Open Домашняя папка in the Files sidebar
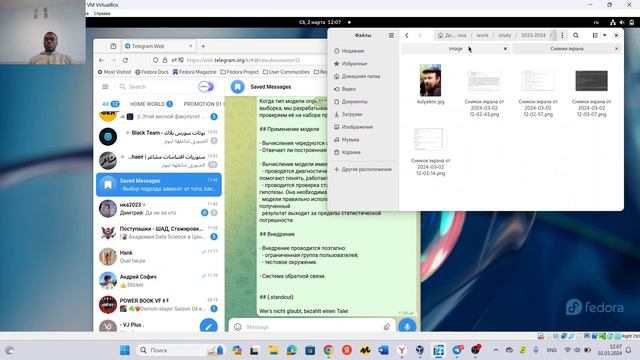Viewport: 640px width, 360px height. [x=362, y=76]
